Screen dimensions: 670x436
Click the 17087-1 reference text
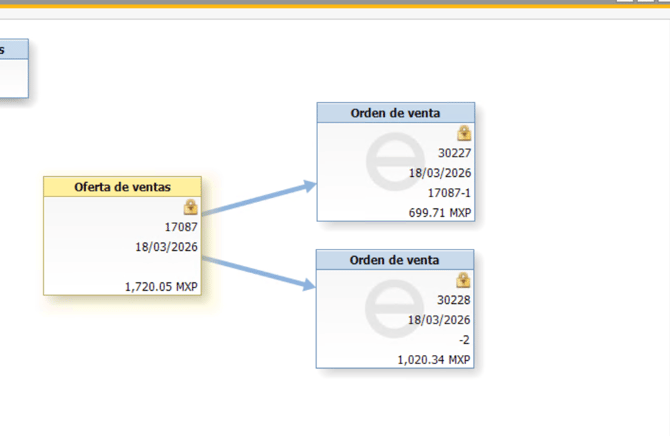pos(449,192)
